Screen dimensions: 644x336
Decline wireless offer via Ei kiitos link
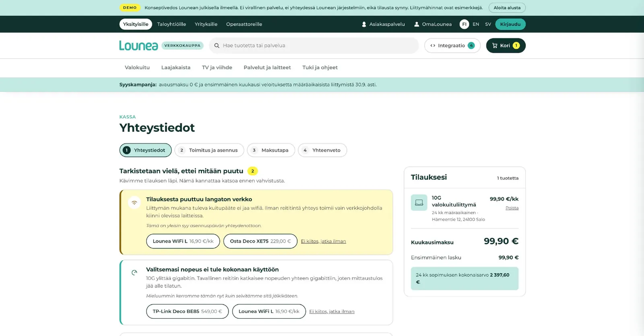tap(324, 241)
